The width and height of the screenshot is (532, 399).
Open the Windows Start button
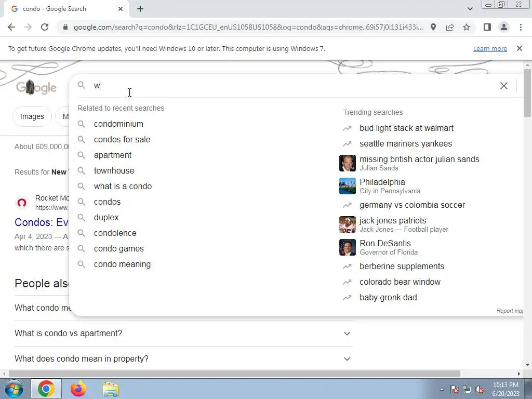14,389
